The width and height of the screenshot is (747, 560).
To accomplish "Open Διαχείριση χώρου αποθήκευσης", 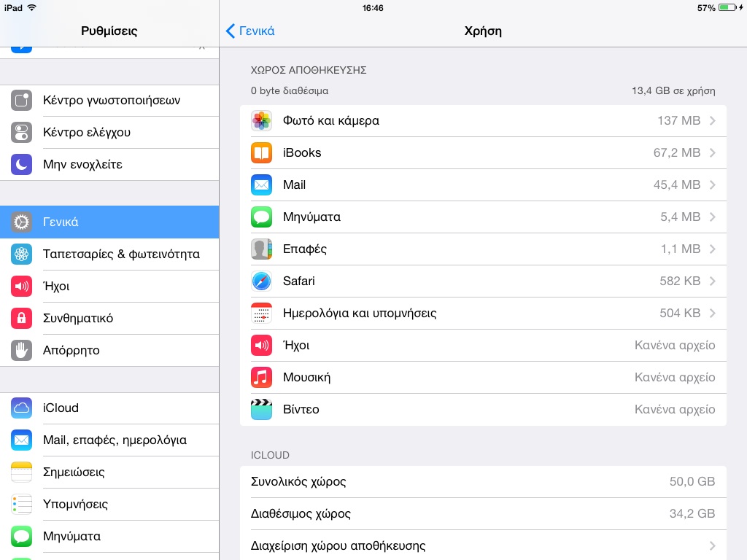I will click(x=483, y=545).
